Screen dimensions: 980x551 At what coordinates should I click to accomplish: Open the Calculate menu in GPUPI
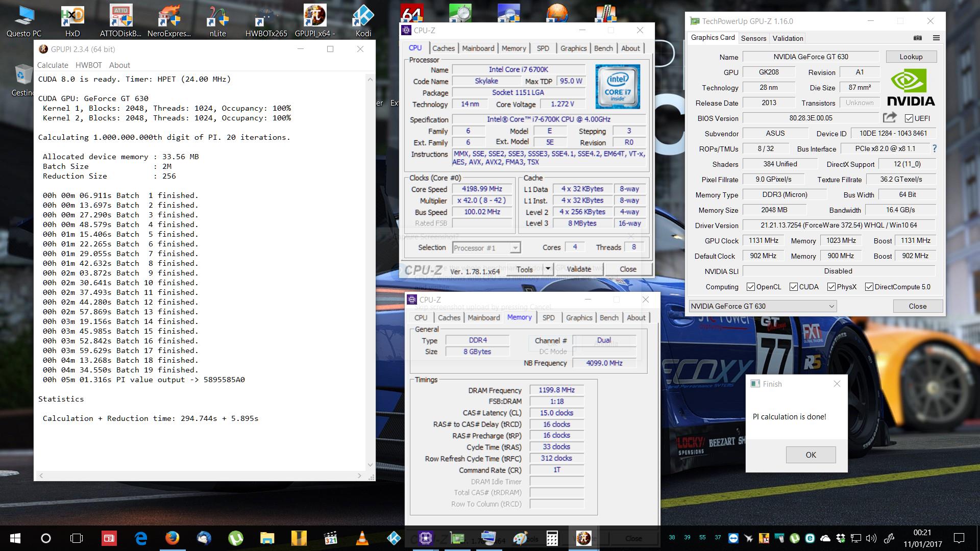point(53,65)
